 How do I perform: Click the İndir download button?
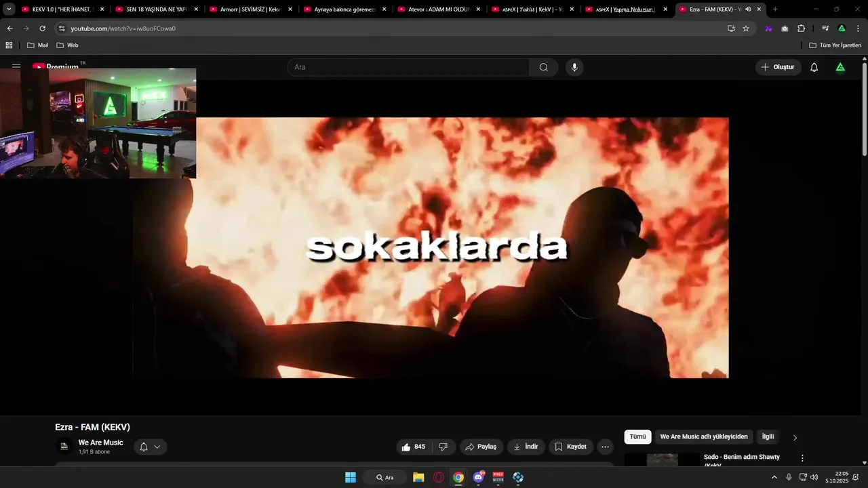pyautogui.click(x=526, y=447)
